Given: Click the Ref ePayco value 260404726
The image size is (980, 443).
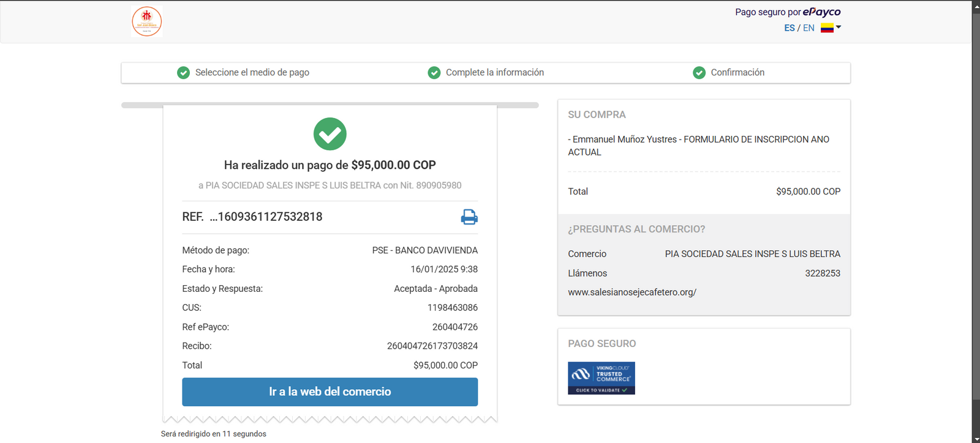Looking at the screenshot, I should [x=455, y=327].
